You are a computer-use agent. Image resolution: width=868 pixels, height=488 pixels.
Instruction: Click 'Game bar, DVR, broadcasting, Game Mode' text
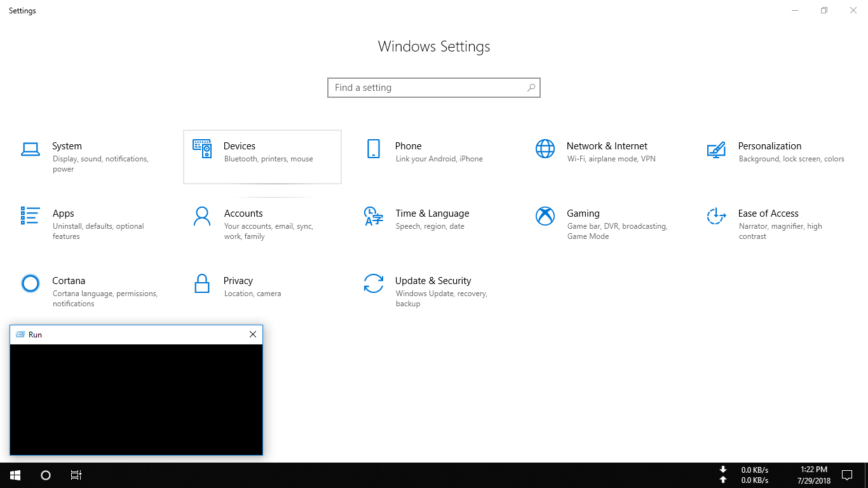(x=617, y=231)
